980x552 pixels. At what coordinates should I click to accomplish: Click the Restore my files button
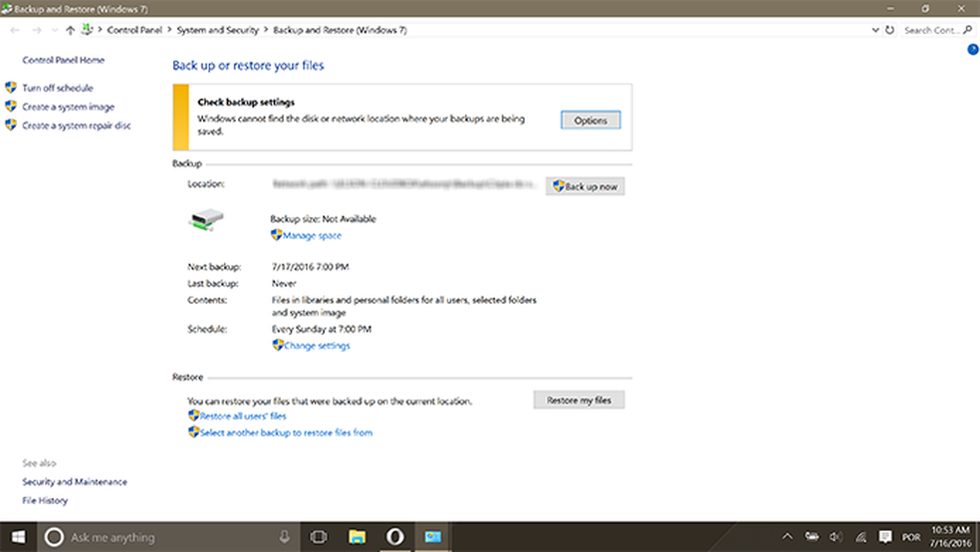pyautogui.click(x=579, y=401)
